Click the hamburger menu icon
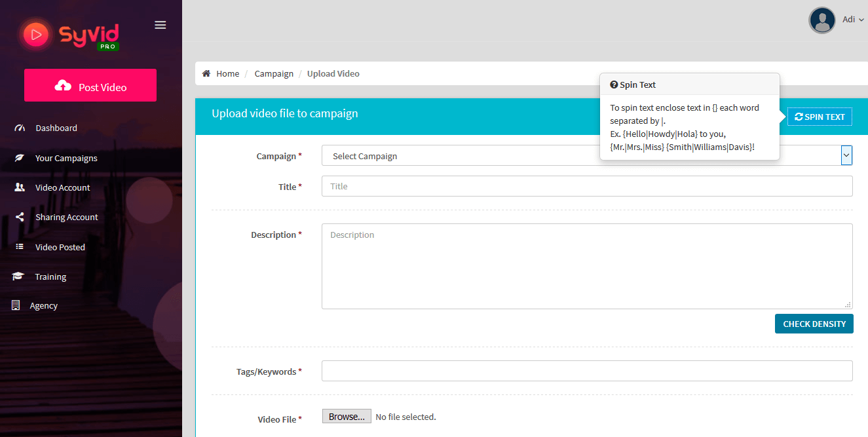This screenshot has height=437, width=868. point(160,24)
